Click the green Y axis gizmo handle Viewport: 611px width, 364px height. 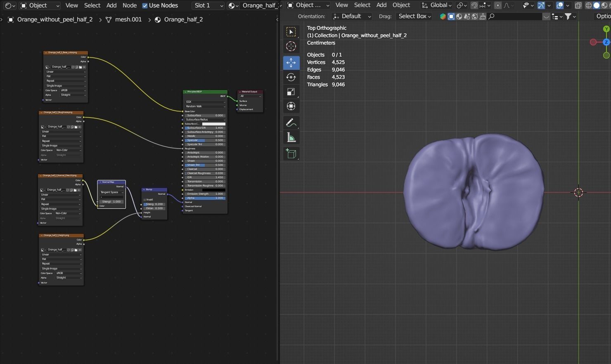[x=606, y=29]
